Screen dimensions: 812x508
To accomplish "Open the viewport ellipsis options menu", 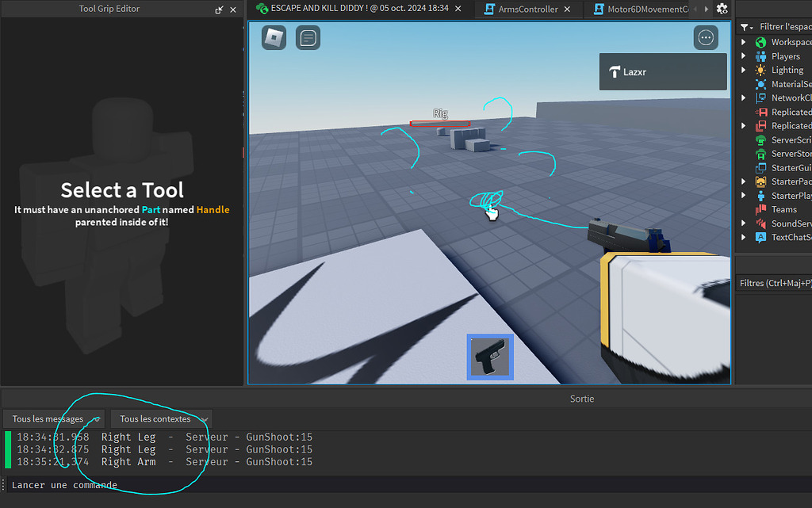I will (x=705, y=37).
